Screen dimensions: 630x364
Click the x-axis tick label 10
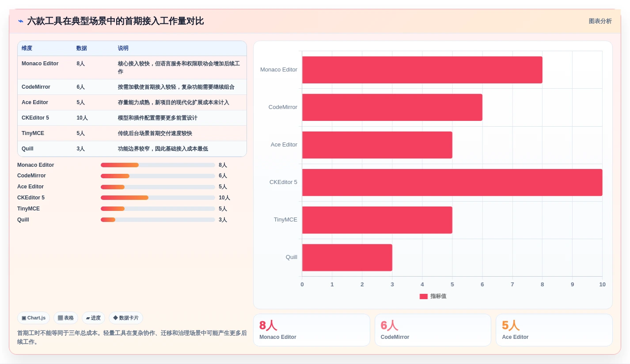pyautogui.click(x=602, y=285)
